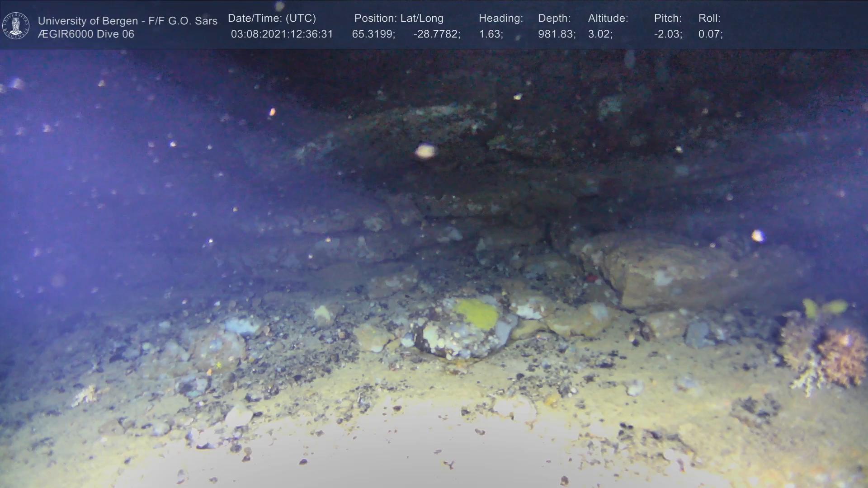Screen dimensions: 868x488
Task: Select roll value 0.07
Action: [710, 34]
